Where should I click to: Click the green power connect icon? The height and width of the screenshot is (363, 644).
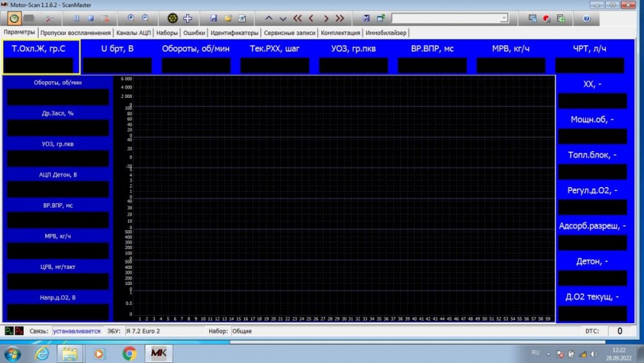[x=14, y=19]
